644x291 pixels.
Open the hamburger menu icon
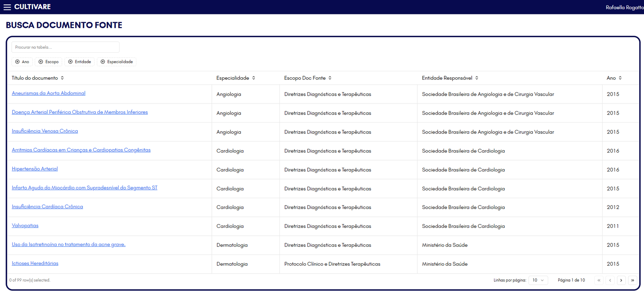click(x=7, y=7)
